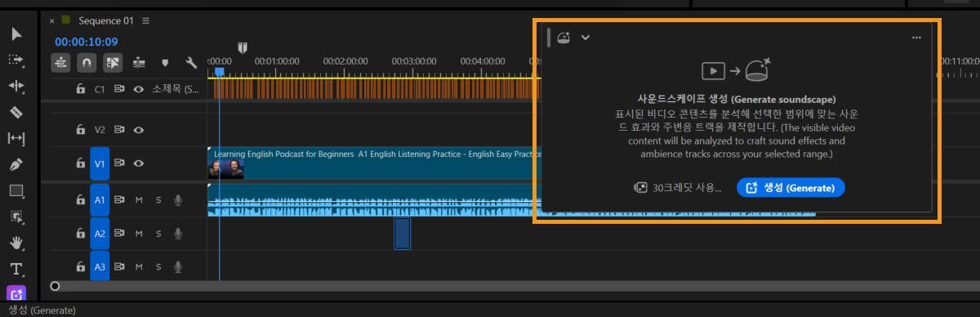The width and height of the screenshot is (980, 317).
Task: Toggle Snap in timeline magnet icon
Action: tap(87, 62)
